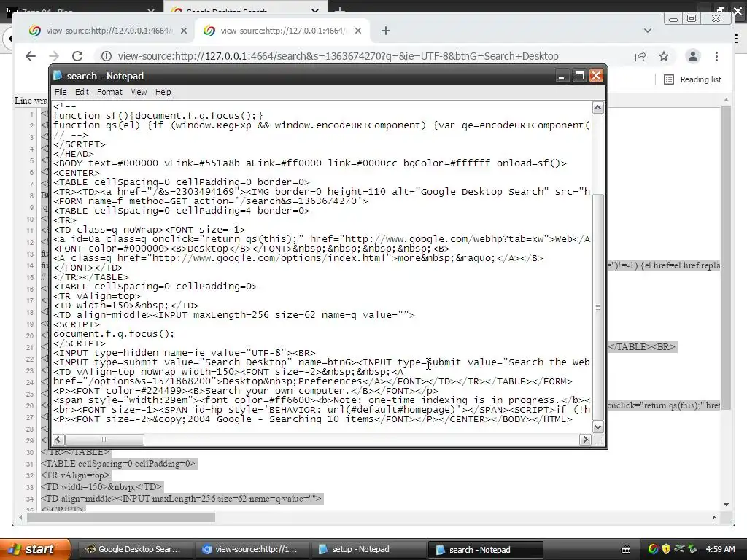
Task: Open the Format menu in search Notepad
Action: tap(109, 92)
